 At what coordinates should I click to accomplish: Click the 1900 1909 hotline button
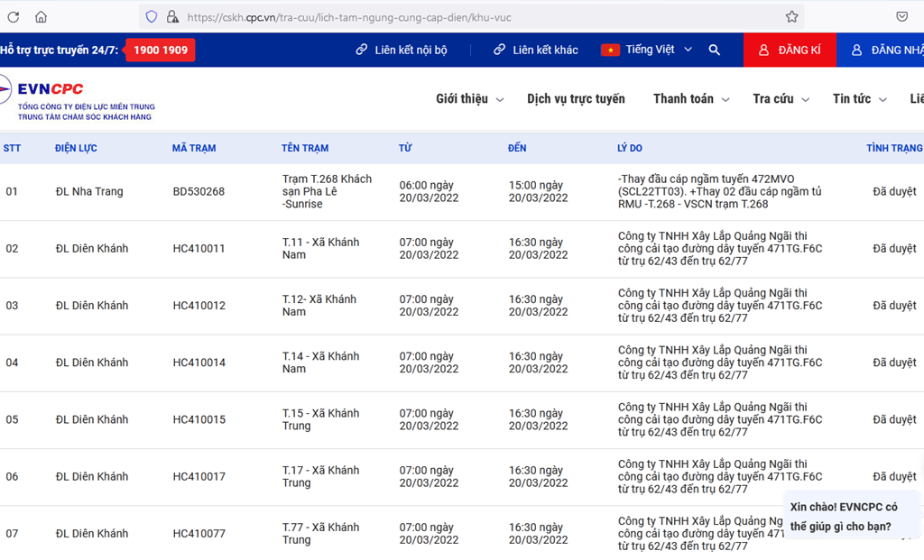click(x=161, y=50)
